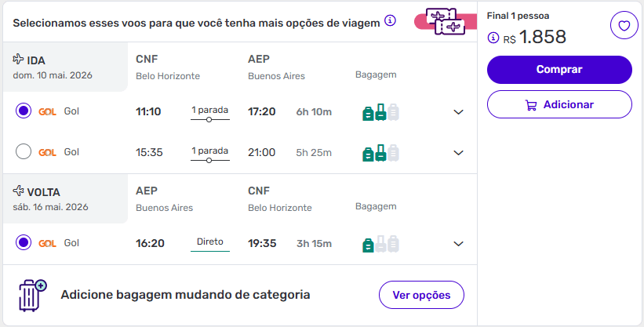Screen dimensions: 644x327
Task: Click baggage icons for 11:10 flight
Action: (x=380, y=112)
